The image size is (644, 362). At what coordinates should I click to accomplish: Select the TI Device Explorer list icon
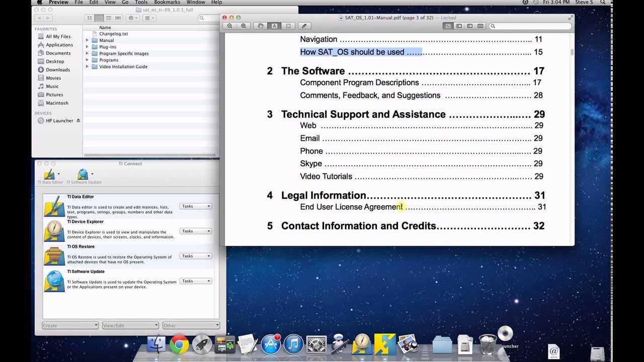click(54, 231)
